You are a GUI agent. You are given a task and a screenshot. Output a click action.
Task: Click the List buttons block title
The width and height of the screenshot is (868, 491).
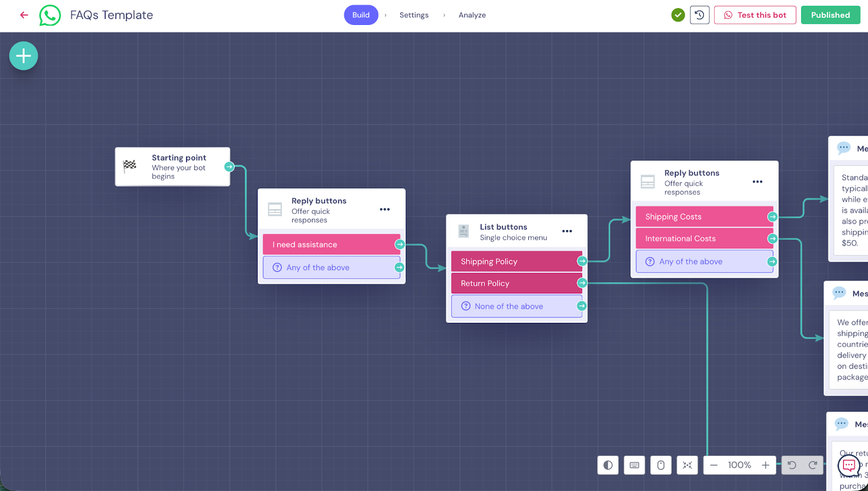tap(503, 227)
